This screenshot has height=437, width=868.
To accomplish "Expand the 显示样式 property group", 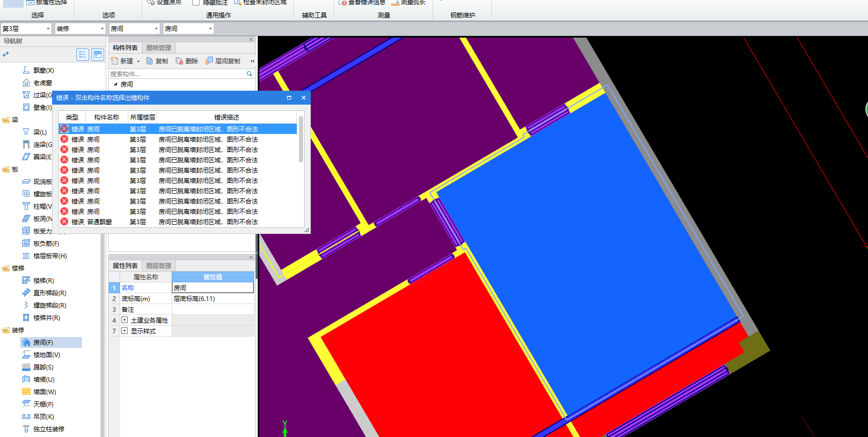I will [124, 331].
